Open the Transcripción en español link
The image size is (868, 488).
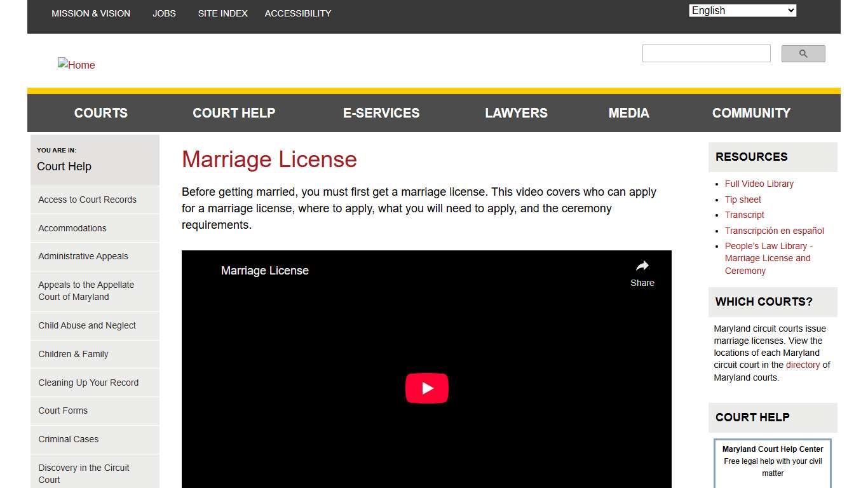pos(774,230)
